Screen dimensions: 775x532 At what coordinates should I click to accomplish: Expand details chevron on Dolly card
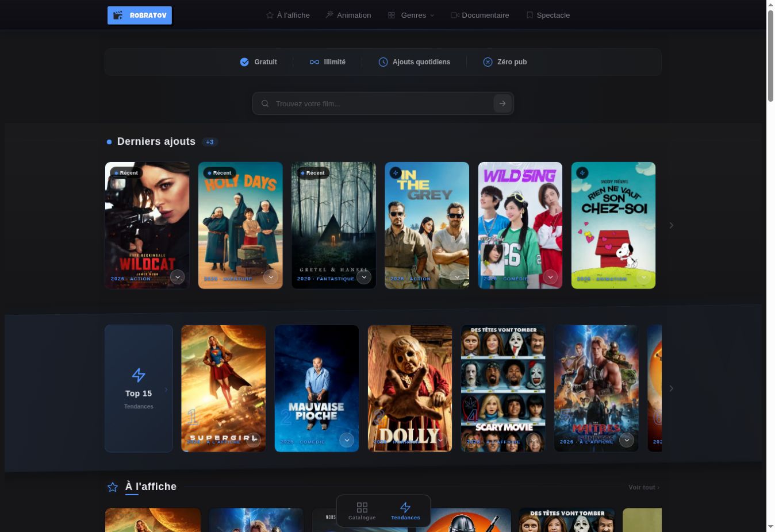coord(440,440)
